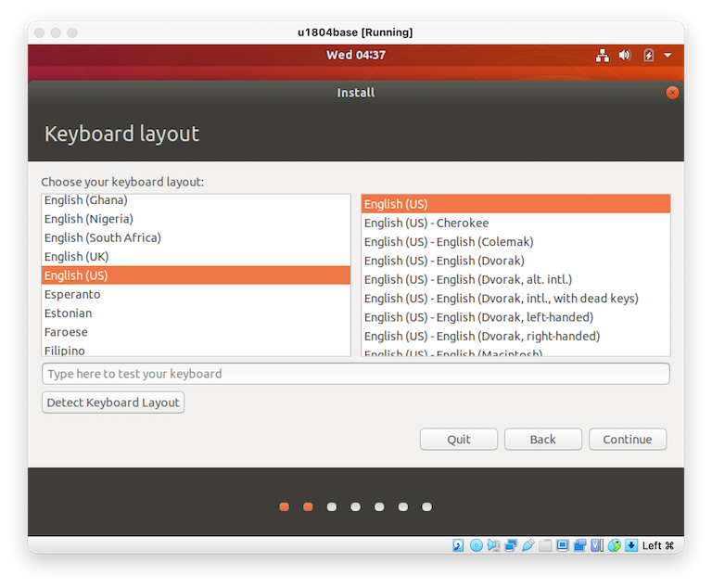Select Estonian layout
The height and width of the screenshot is (588, 712).
[x=196, y=313]
